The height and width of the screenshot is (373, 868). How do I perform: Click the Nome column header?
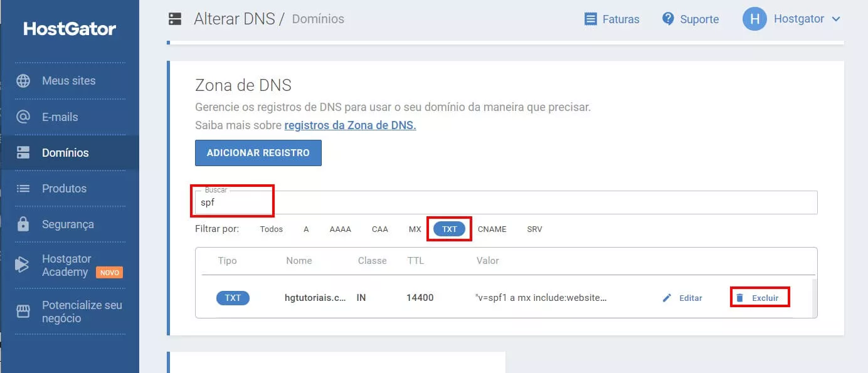pos(299,260)
